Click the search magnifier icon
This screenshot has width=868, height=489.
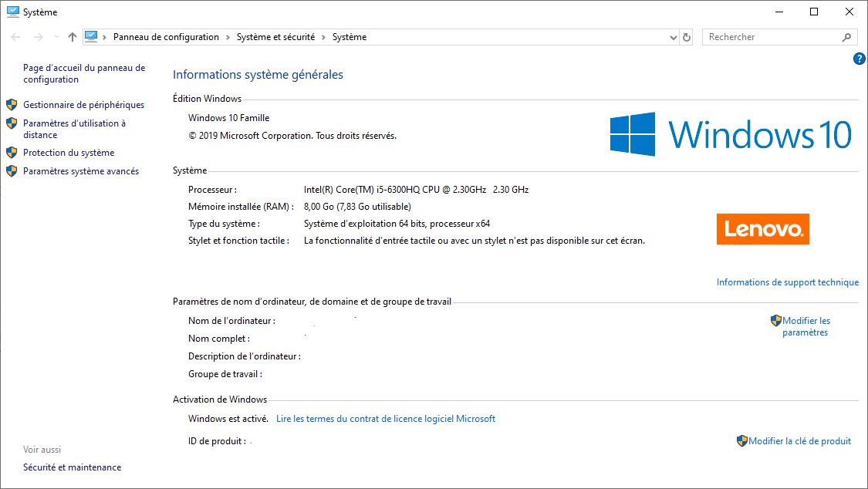point(846,37)
